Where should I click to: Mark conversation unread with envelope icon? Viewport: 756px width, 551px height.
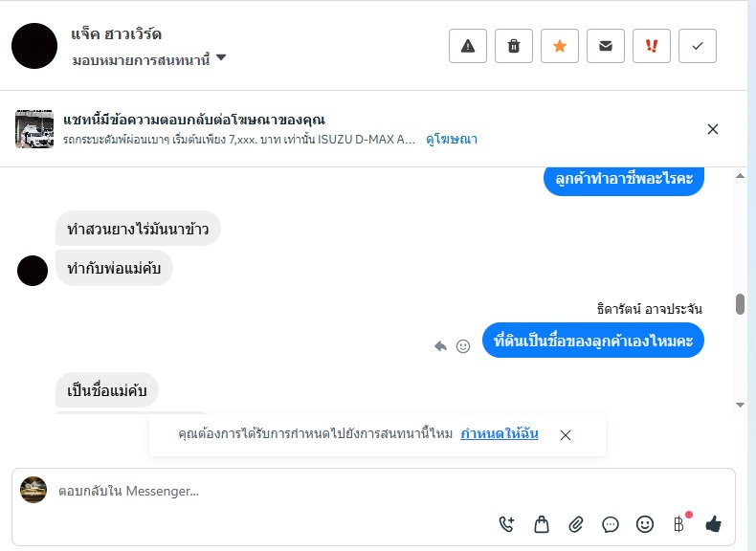tap(606, 46)
